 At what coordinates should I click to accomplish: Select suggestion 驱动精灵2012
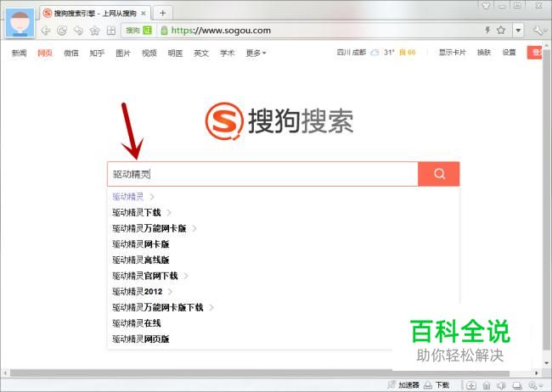coord(138,292)
